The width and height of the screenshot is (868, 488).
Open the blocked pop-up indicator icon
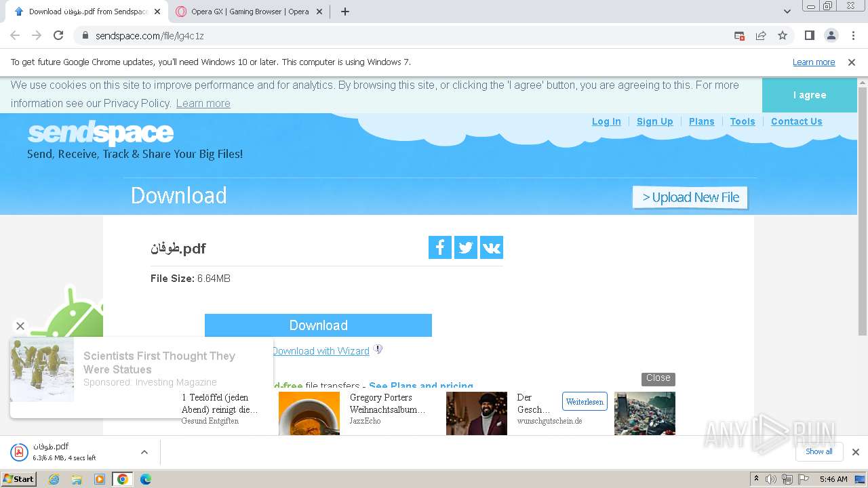[739, 35]
